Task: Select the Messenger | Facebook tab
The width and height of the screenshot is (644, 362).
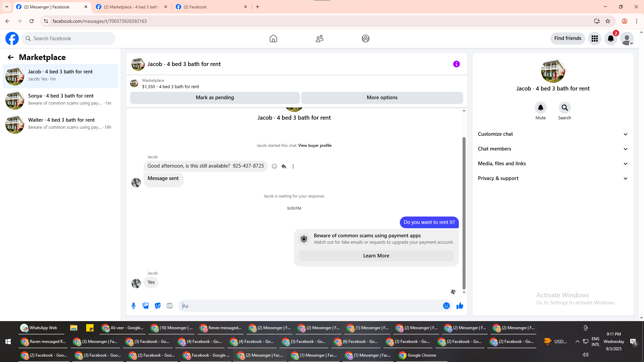Action: [x=52, y=7]
